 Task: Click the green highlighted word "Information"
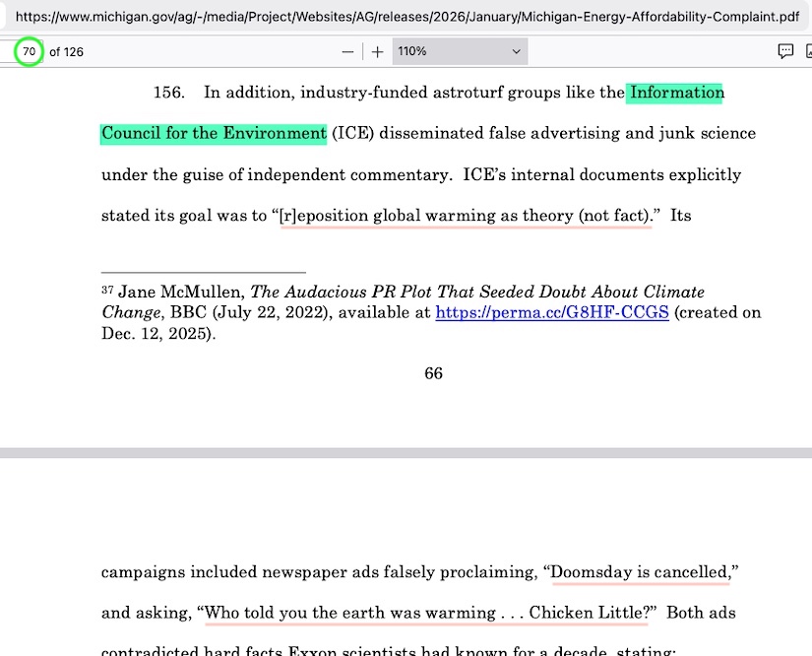677,93
